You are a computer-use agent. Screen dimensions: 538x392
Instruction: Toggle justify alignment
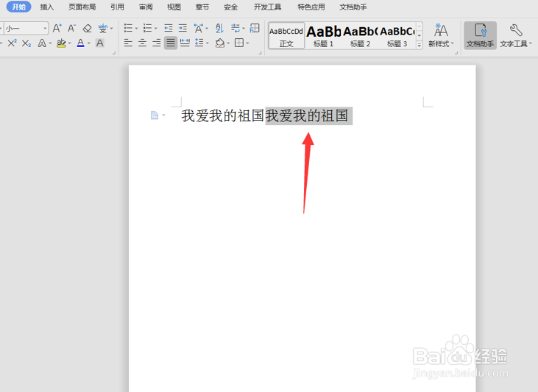click(171, 43)
